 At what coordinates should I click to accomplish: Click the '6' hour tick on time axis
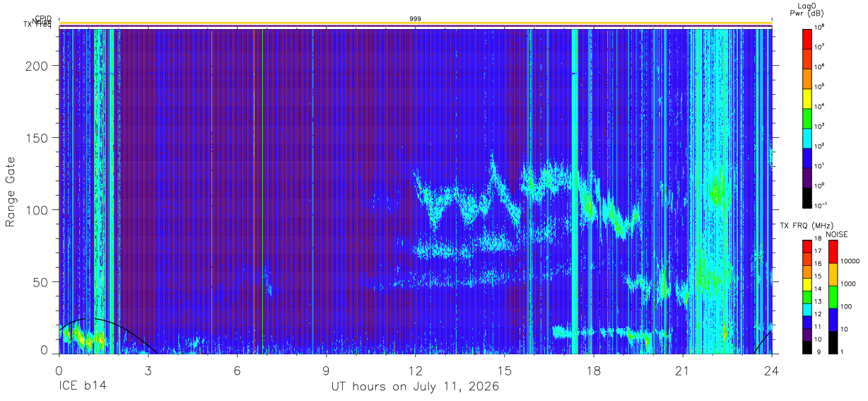pos(237,370)
